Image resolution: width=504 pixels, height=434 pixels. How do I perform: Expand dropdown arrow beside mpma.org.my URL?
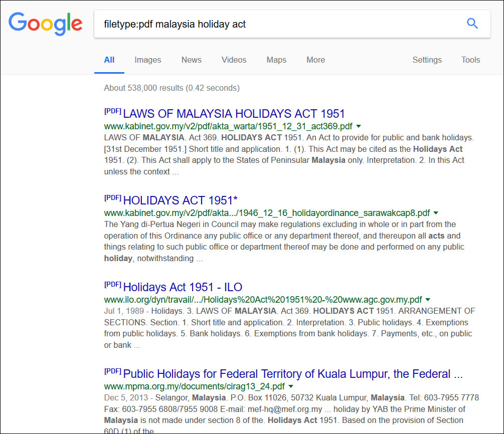coord(291,386)
